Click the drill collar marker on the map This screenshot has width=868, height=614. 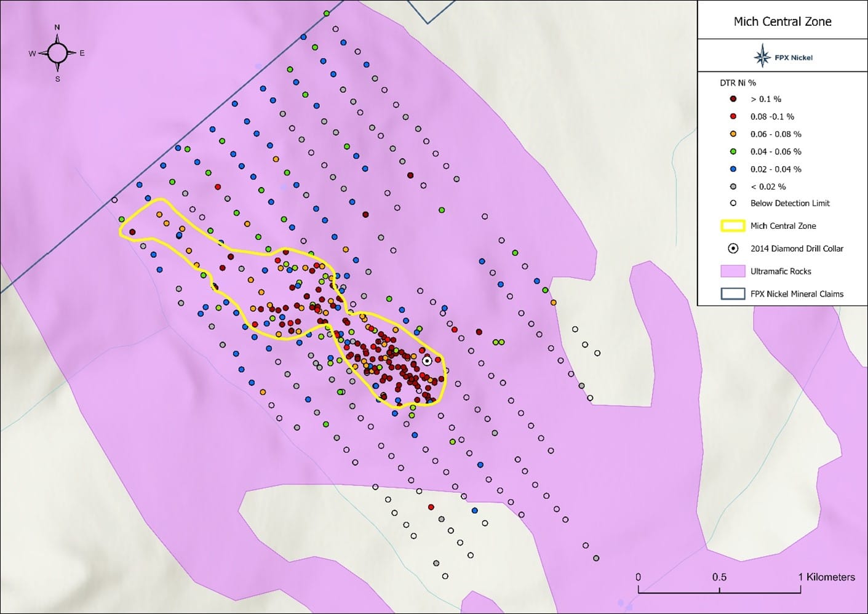point(427,361)
